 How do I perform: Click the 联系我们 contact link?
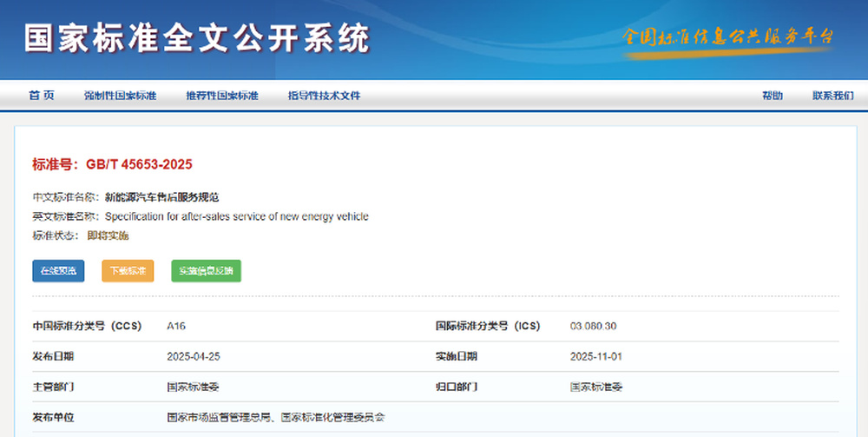pyautogui.click(x=832, y=96)
